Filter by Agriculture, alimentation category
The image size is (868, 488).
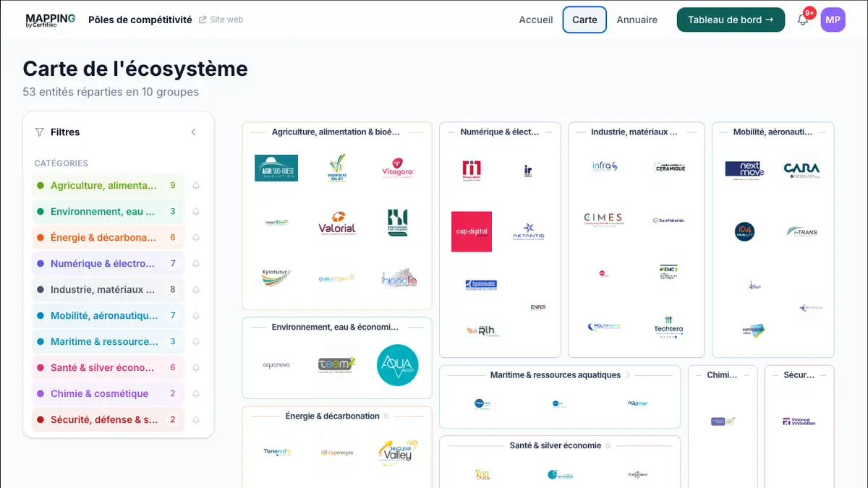coord(109,186)
